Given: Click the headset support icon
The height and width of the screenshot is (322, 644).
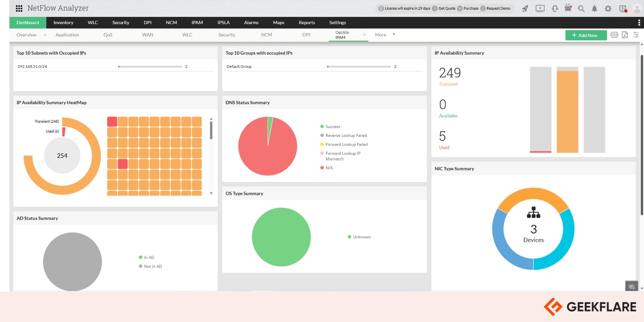Looking at the screenshot, I should coord(555,8).
